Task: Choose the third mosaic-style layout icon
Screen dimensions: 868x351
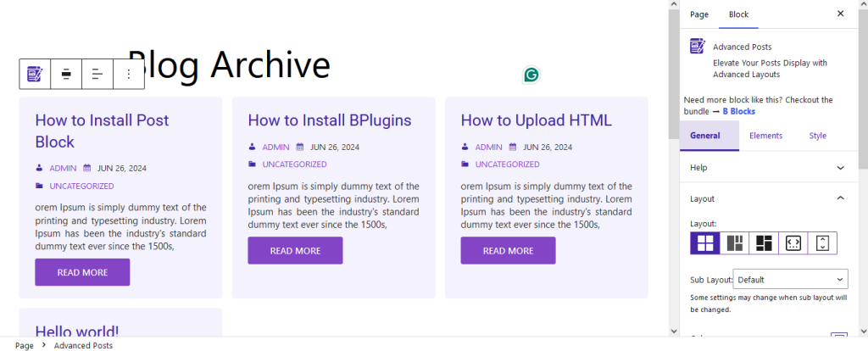Action: click(x=764, y=243)
